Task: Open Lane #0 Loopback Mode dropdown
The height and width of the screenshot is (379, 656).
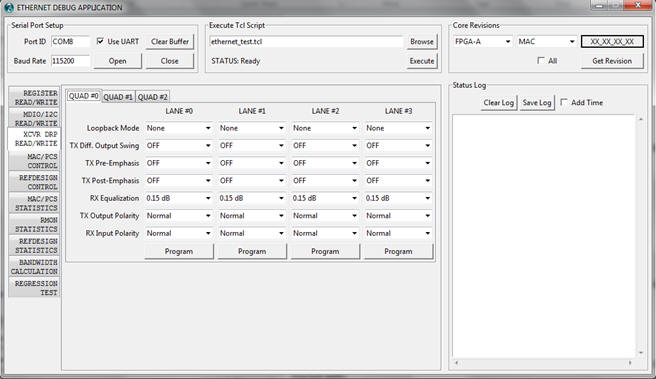Action: (179, 128)
